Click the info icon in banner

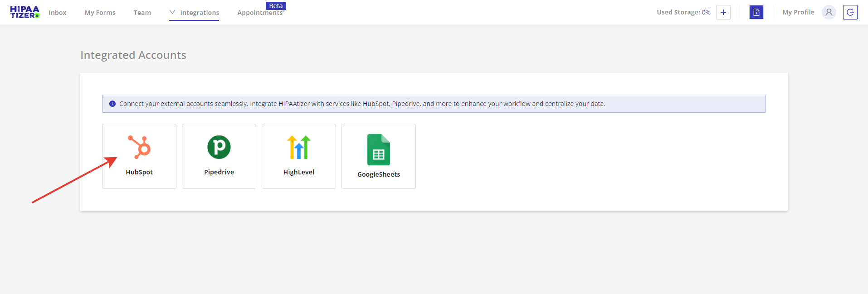(112, 104)
